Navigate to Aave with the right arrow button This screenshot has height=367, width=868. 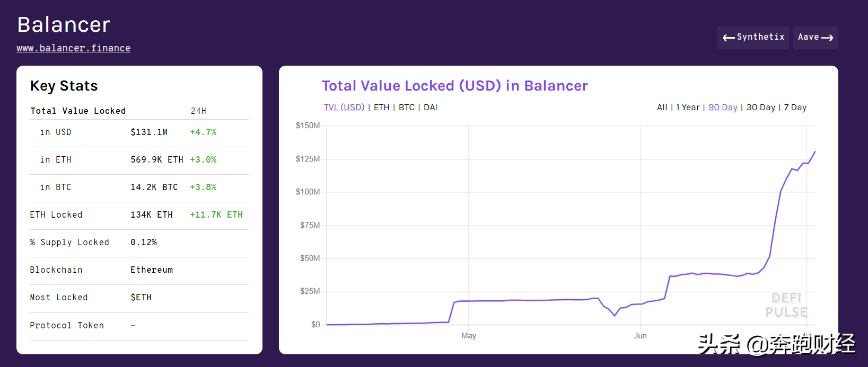tap(815, 37)
